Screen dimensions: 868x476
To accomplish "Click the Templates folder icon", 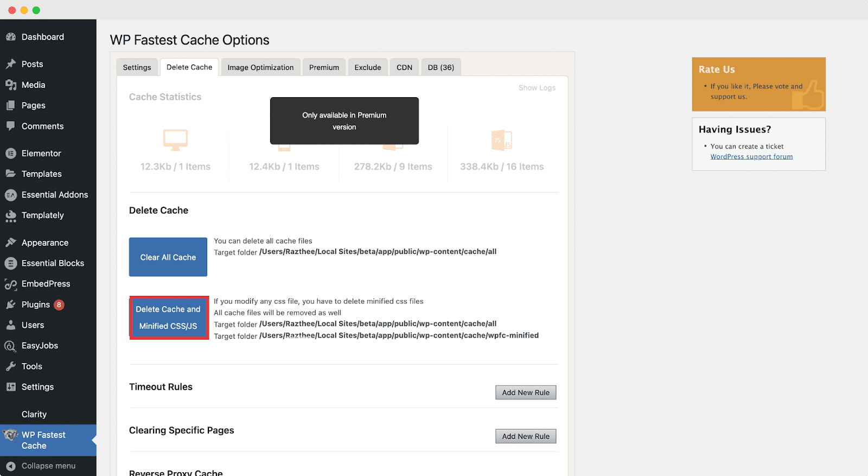I will click(11, 174).
